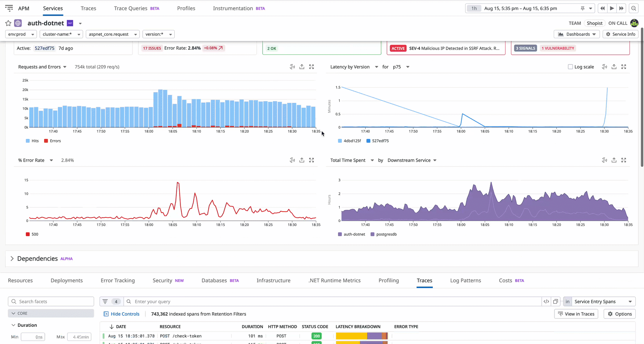644x344 pixels.
Task: Export the Latency by Version graph
Action: pyautogui.click(x=614, y=67)
